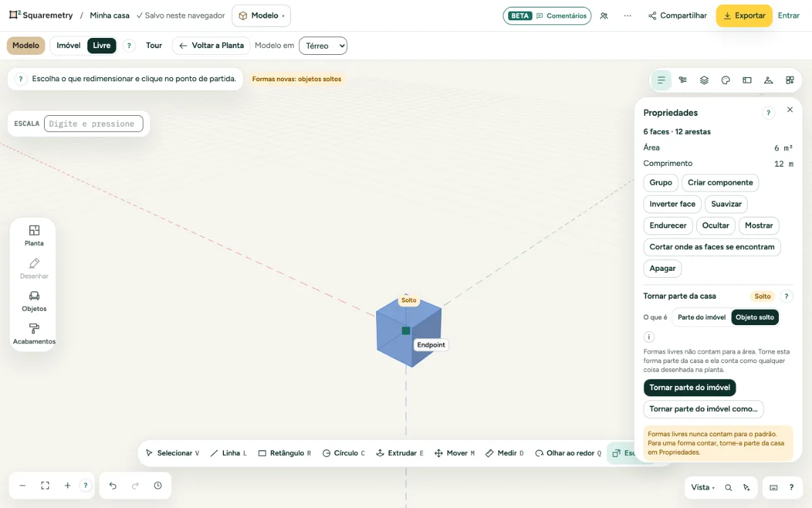The height and width of the screenshot is (508, 812).
Task: Open the three-dots more options menu
Action: pyautogui.click(x=628, y=16)
